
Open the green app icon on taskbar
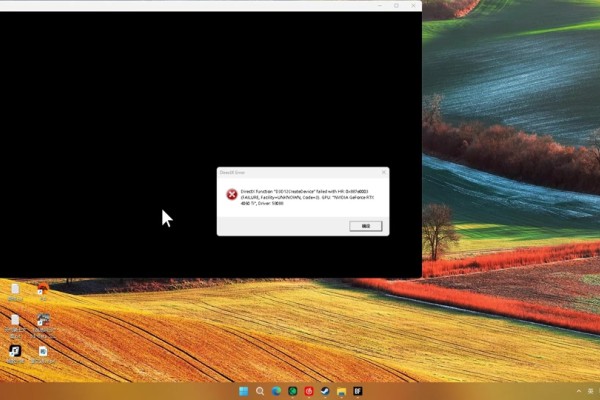coord(293,391)
